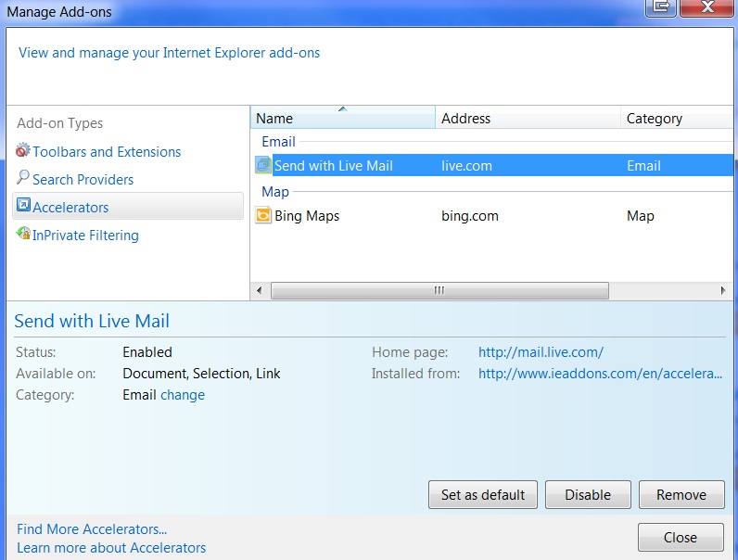
Task: Click the Map group header
Action: click(274, 192)
